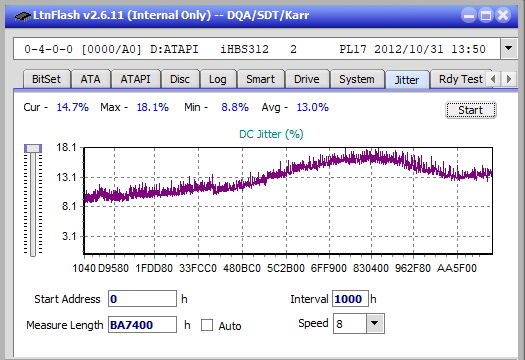Screen dimensions: 525x360
Task: Select the Jitter tab
Action: click(x=407, y=80)
